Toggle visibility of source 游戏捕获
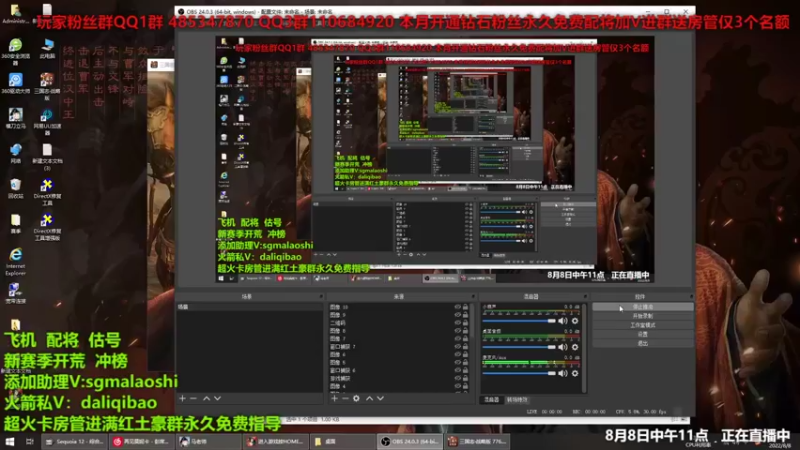 click(457, 379)
